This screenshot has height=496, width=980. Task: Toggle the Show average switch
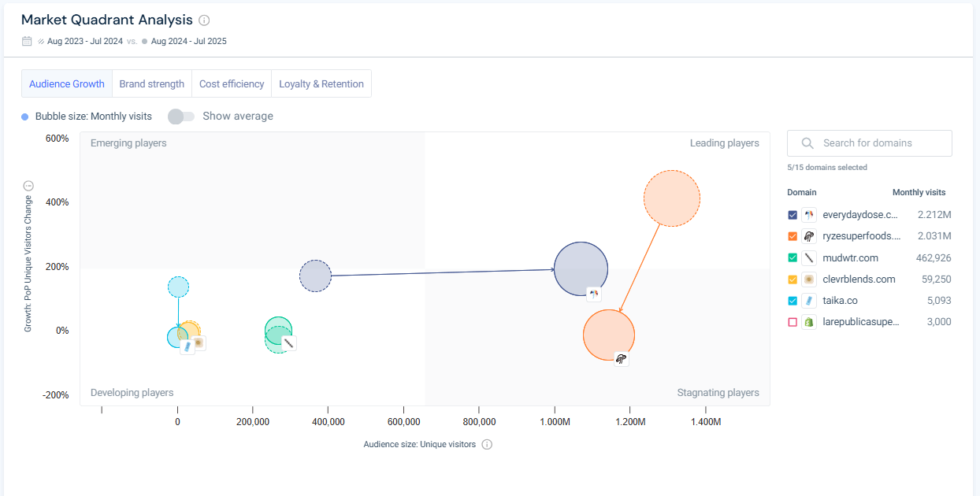click(181, 117)
